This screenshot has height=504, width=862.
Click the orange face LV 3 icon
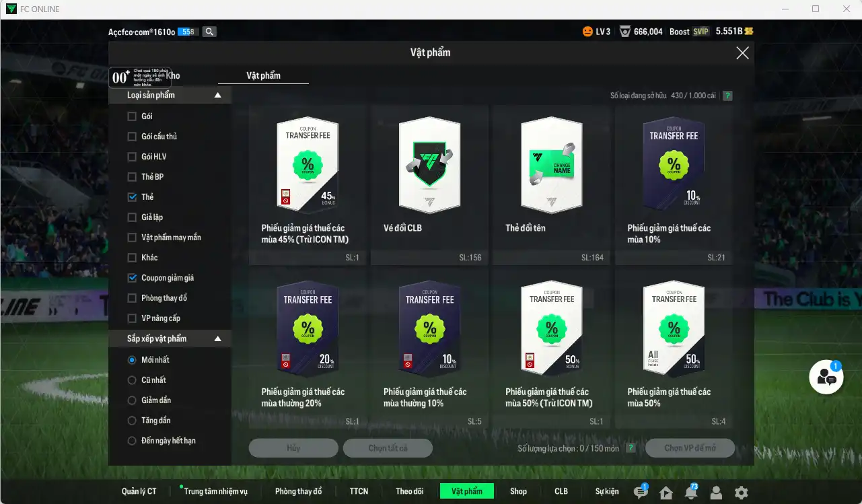(x=587, y=32)
